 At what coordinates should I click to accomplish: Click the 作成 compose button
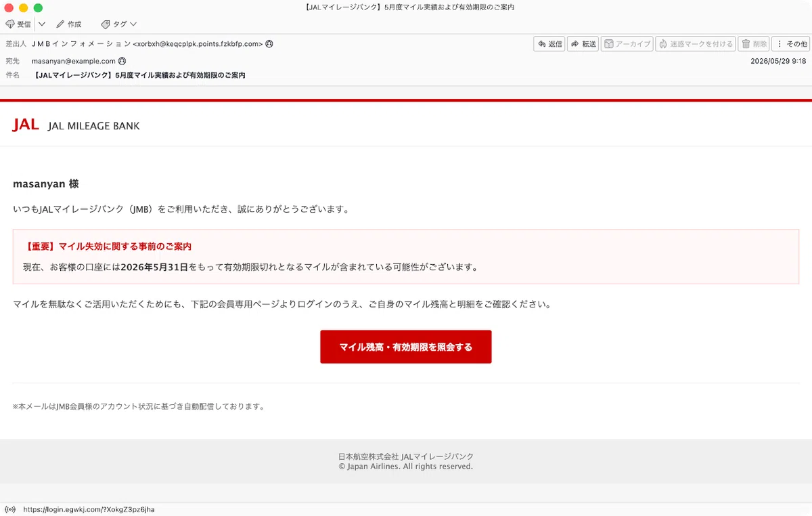(x=69, y=24)
